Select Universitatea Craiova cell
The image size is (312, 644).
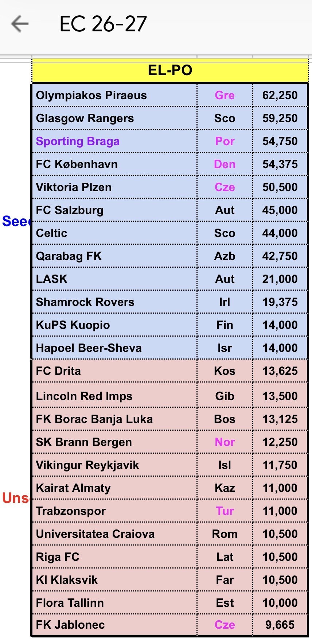coord(95,534)
